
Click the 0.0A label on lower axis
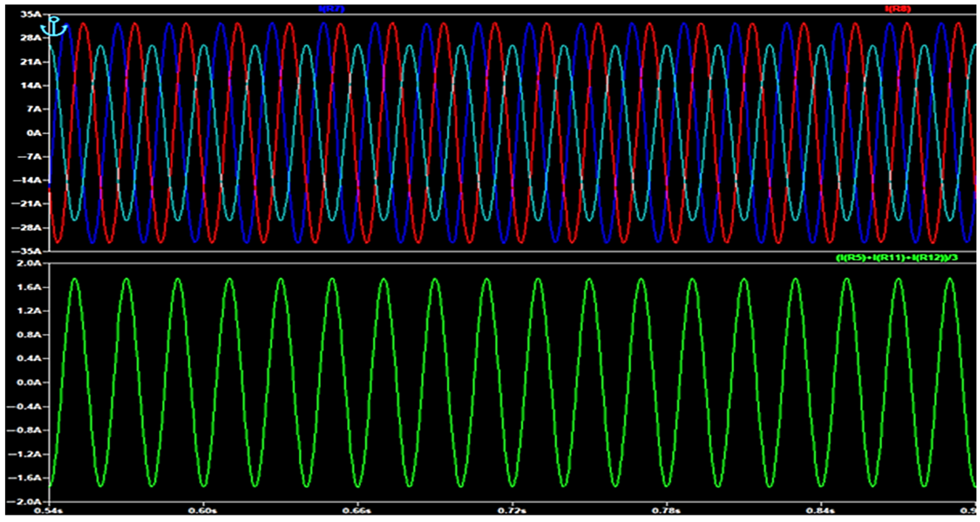(x=29, y=383)
